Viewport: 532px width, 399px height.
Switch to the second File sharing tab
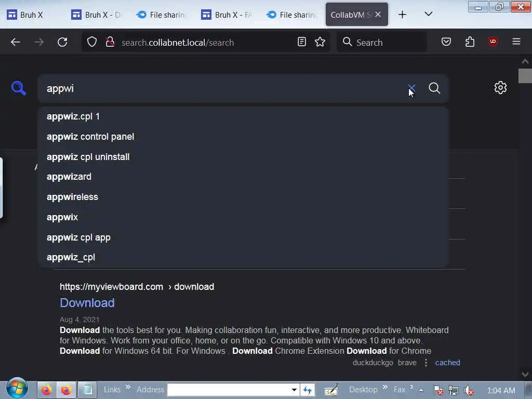[292, 15]
